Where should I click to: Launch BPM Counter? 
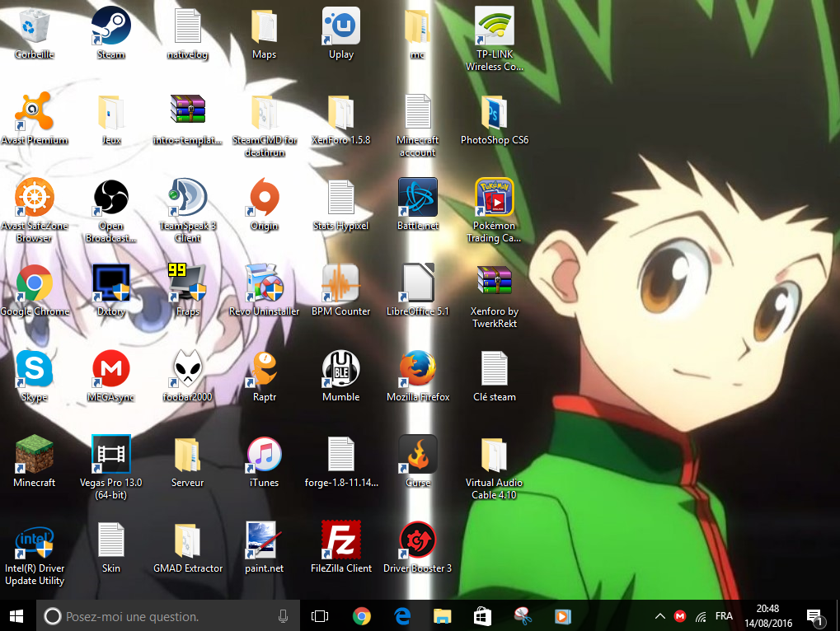click(341, 283)
